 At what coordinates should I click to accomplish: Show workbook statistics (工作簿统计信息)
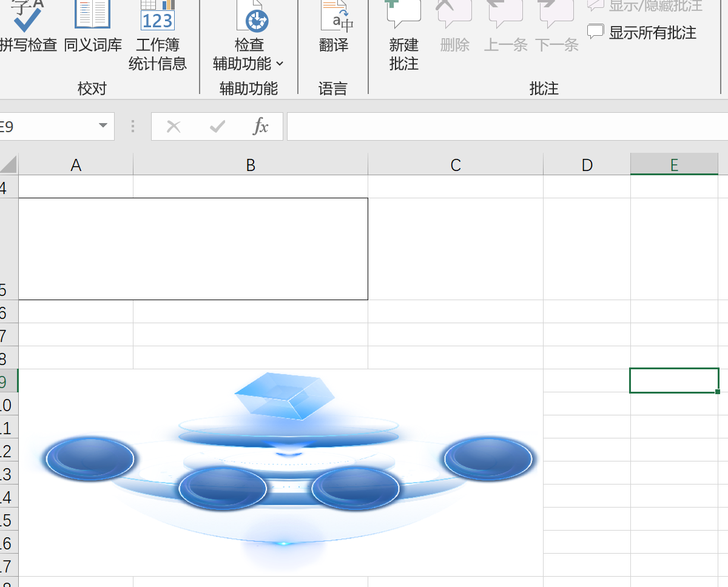158,35
